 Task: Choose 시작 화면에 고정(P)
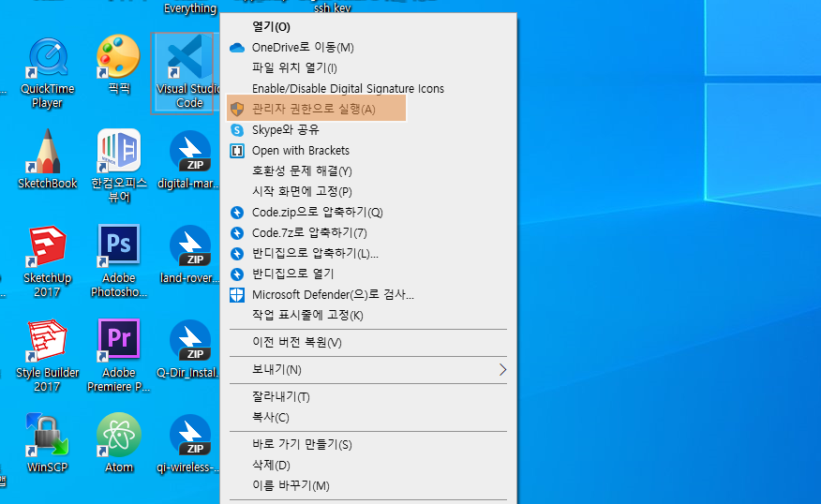pyautogui.click(x=368, y=191)
